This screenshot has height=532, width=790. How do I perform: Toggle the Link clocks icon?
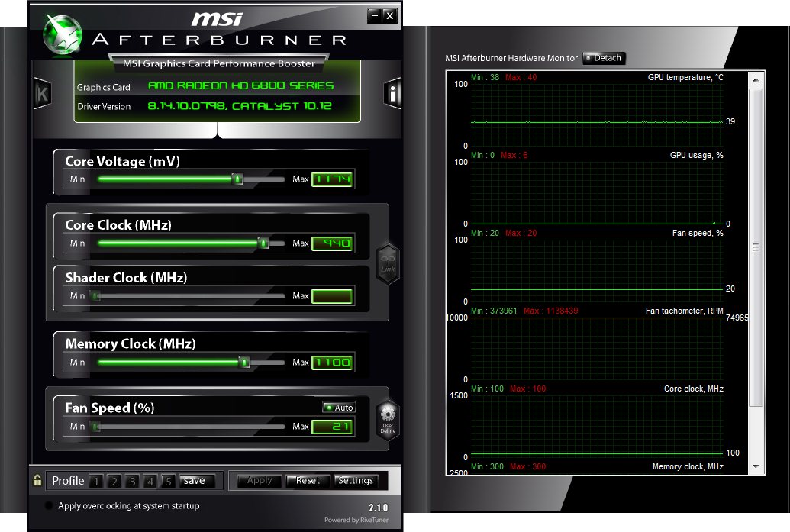388,264
